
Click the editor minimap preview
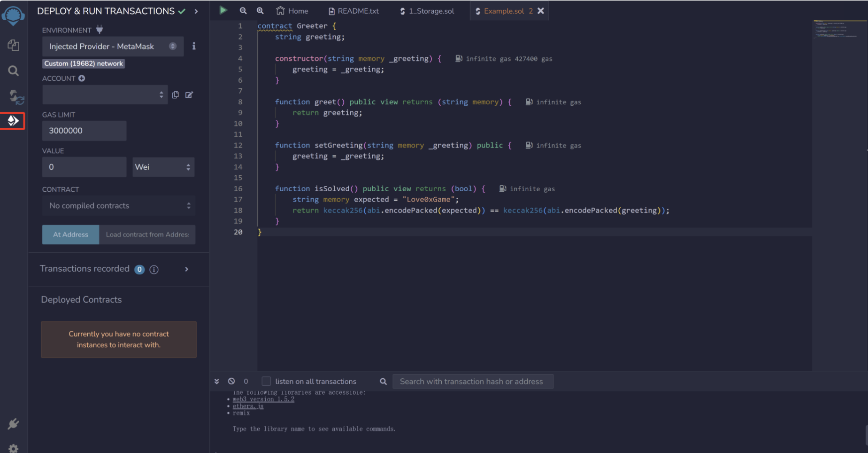pyautogui.click(x=840, y=29)
